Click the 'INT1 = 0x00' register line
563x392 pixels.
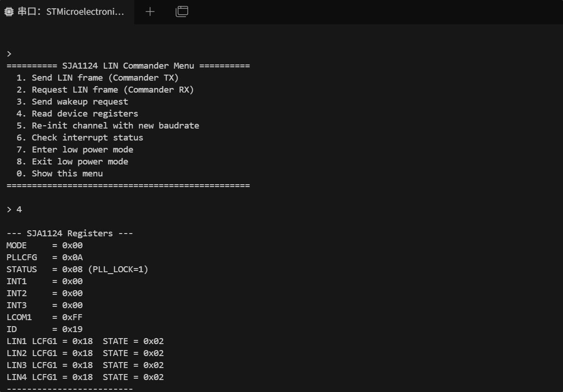(x=45, y=281)
